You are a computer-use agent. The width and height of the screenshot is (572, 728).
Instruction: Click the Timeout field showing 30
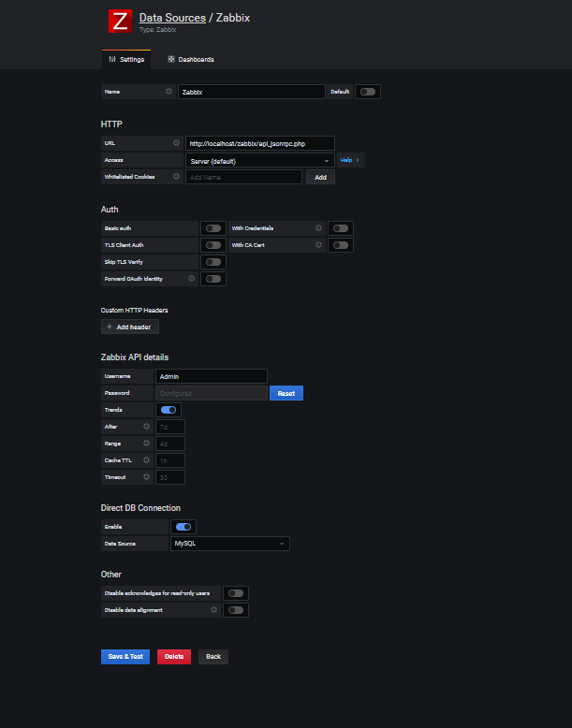[170, 477]
